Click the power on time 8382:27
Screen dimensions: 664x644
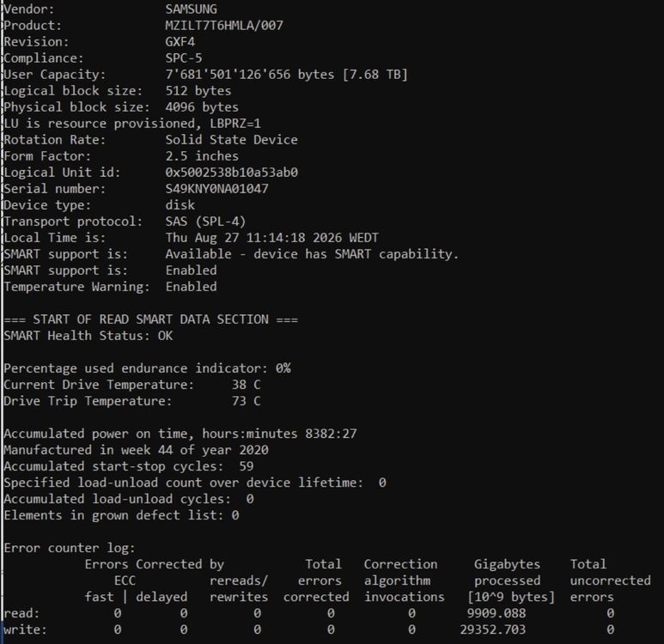(331, 434)
